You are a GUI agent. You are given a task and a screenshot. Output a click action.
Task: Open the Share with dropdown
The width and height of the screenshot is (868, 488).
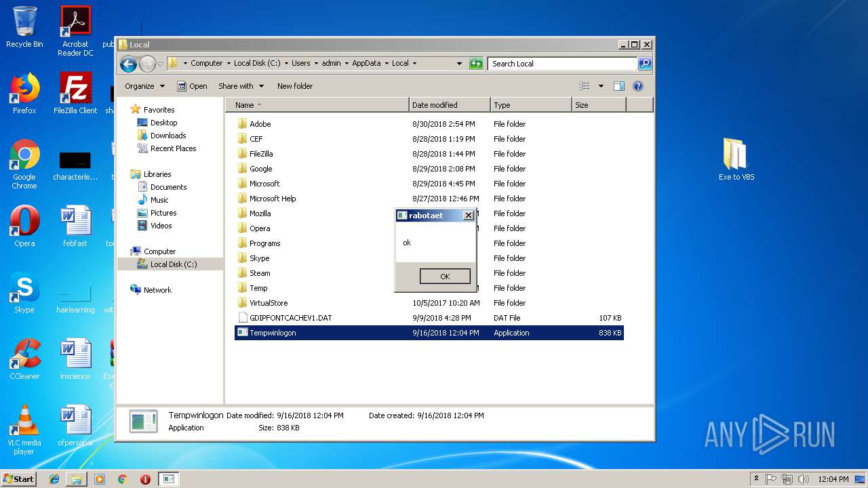pyautogui.click(x=241, y=86)
